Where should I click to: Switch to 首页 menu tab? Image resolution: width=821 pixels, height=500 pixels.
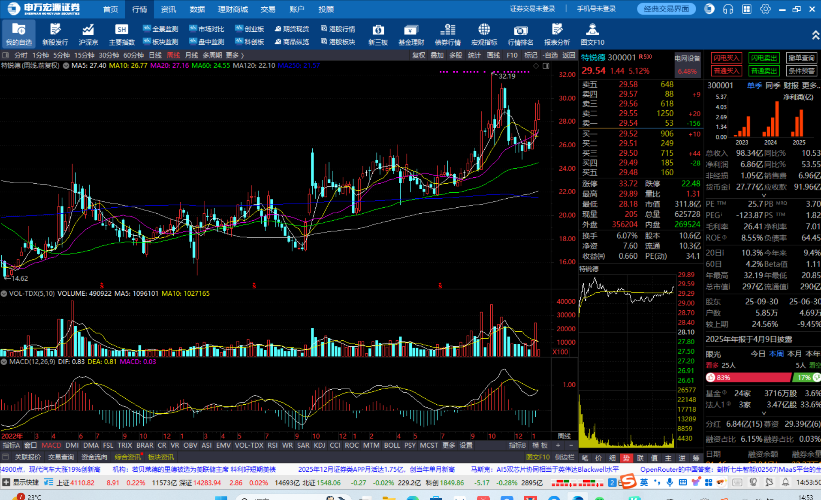click(110, 9)
